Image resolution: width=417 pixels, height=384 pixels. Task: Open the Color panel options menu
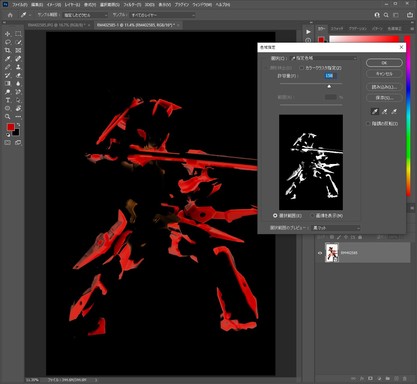pos(412,29)
